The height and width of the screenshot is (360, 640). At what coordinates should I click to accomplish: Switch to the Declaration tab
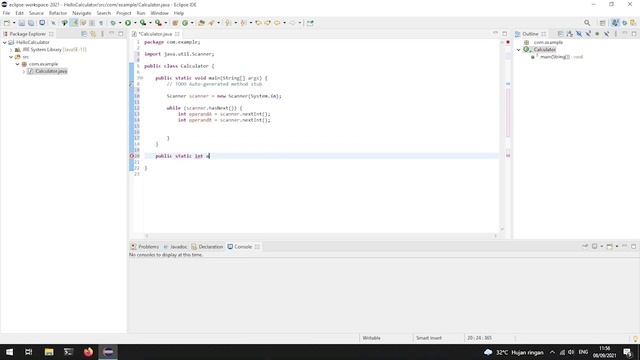(207, 247)
